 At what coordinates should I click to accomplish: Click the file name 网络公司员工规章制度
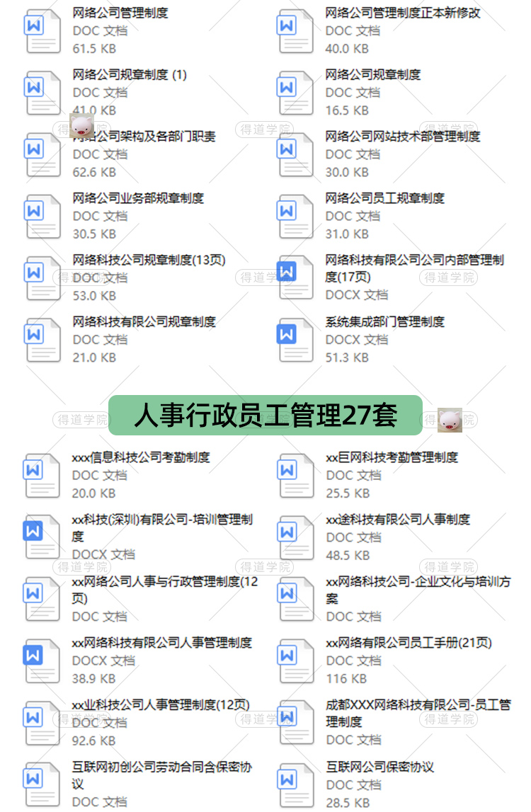(385, 198)
